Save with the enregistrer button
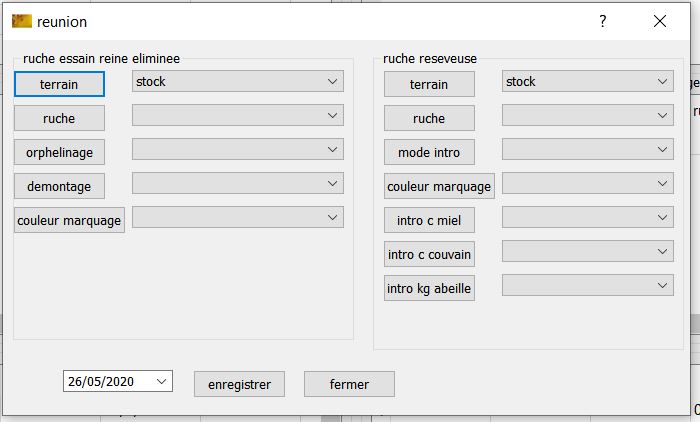The height and width of the screenshot is (422, 700). pyautogui.click(x=239, y=384)
